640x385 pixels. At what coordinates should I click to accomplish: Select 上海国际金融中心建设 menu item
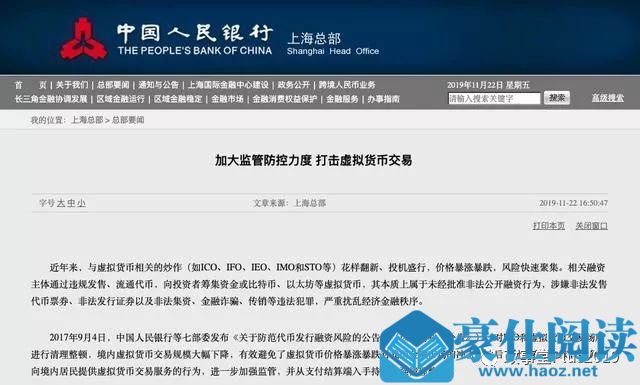point(228,85)
